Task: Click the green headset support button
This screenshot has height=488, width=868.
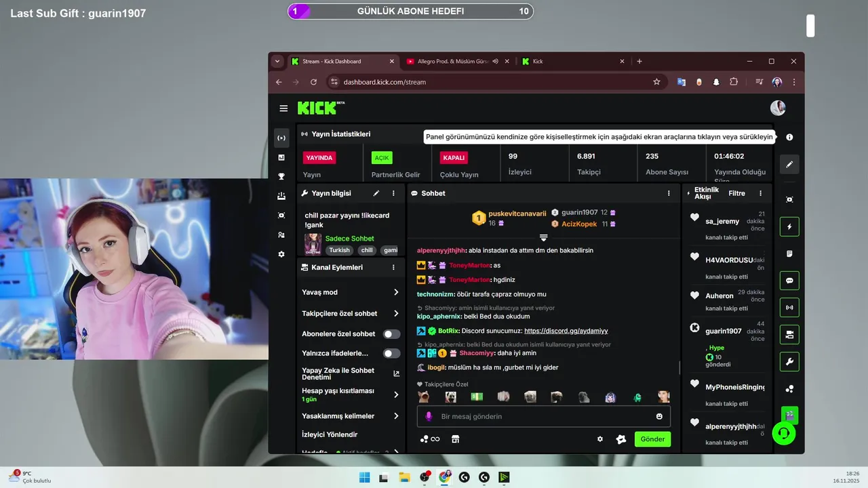Action: click(x=784, y=433)
